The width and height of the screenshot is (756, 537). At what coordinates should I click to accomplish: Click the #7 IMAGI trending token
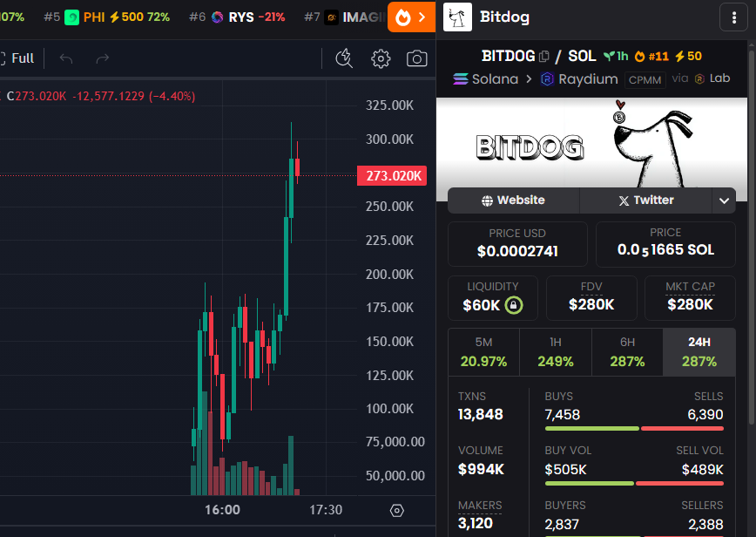point(345,17)
